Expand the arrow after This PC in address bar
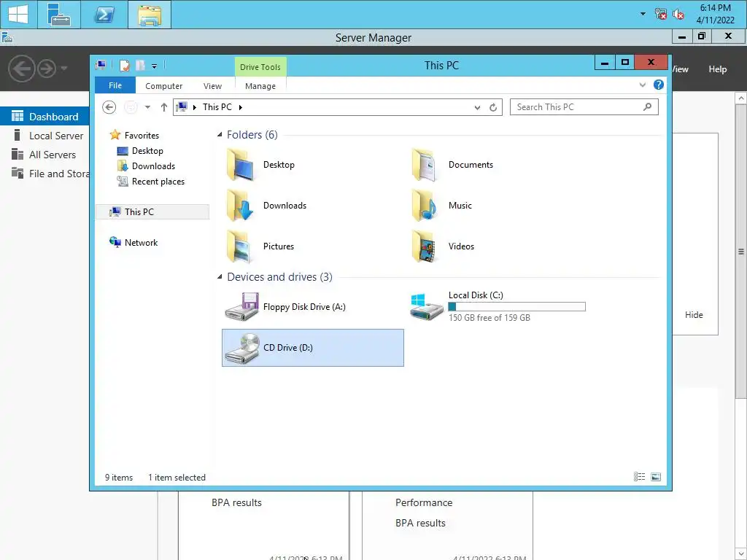747x560 pixels. [x=240, y=107]
